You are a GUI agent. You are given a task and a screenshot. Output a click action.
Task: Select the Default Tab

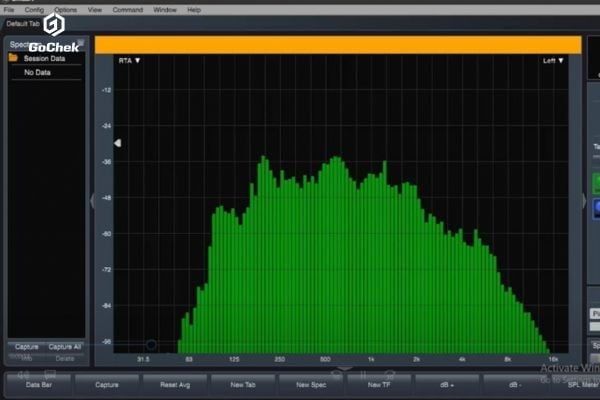[23, 24]
